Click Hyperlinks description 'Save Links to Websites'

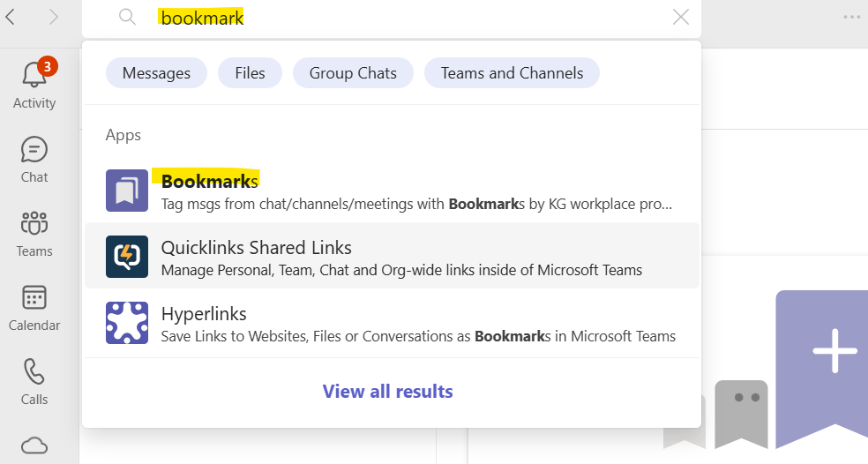click(x=418, y=337)
